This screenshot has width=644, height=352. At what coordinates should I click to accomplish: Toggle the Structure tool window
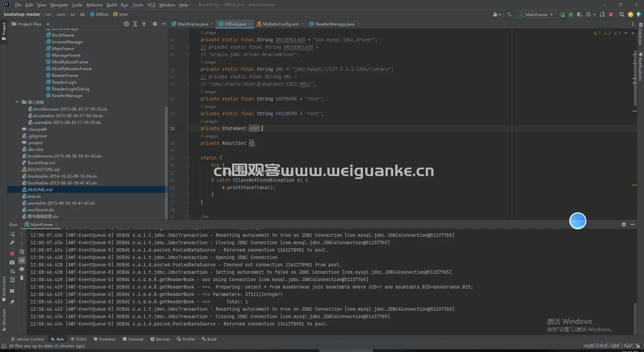coord(4,320)
